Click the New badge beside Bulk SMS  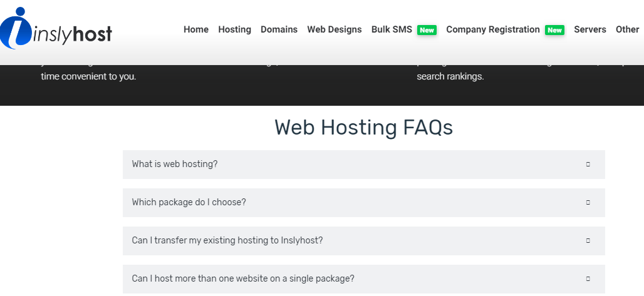pyautogui.click(x=427, y=30)
